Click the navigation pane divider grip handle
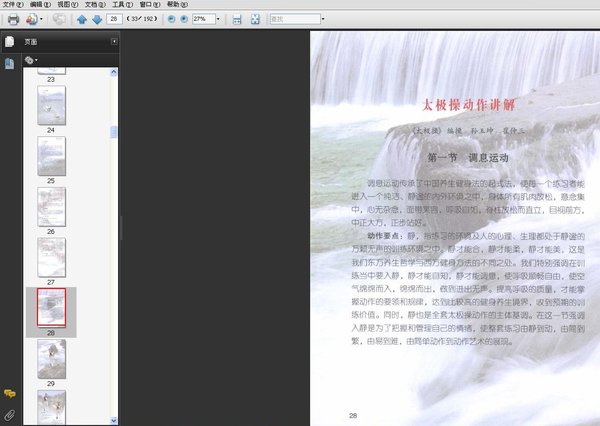This screenshot has width=600, height=426. pos(121,228)
